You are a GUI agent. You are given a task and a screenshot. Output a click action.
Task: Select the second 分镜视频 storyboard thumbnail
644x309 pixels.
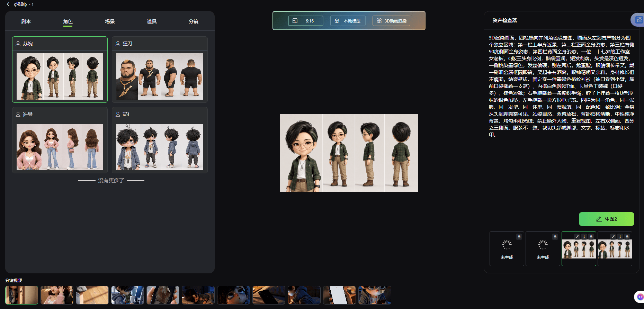pyautogui.click(x=57, y=295)
